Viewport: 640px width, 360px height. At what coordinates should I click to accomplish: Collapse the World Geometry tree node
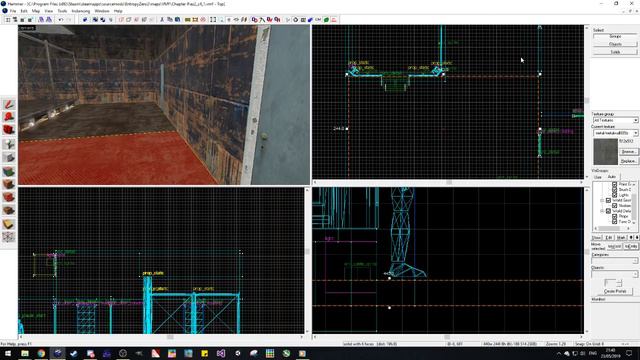click(602, 200)
